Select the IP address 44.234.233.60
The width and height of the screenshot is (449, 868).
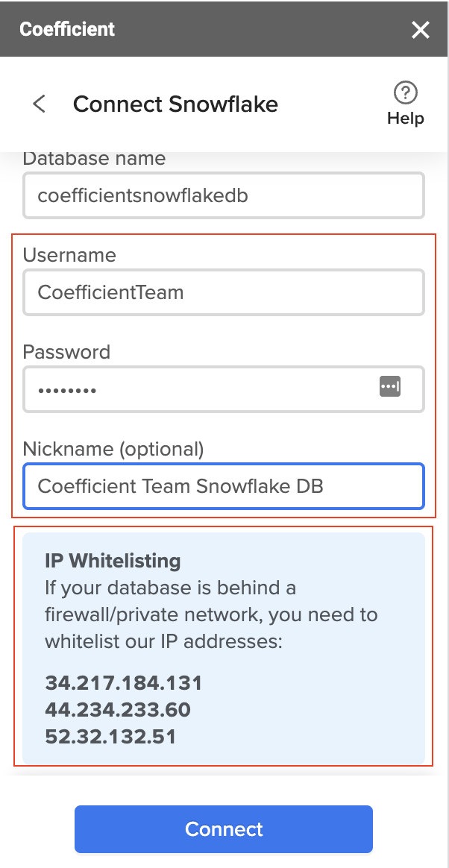tap(118, 710)
